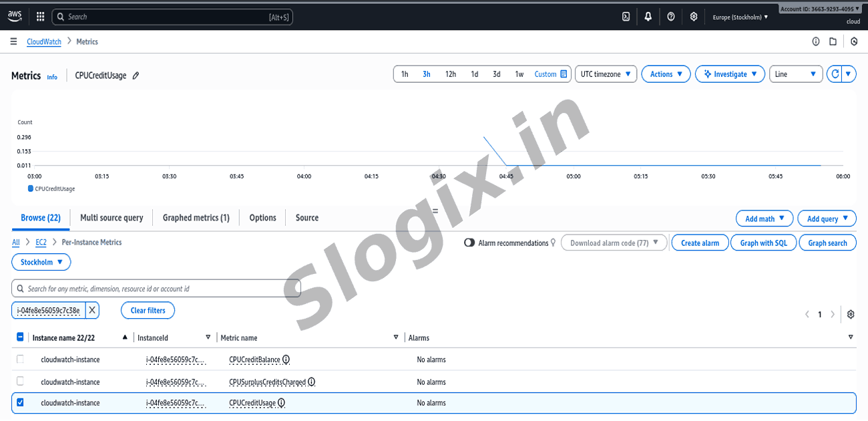Click the pencil icon to rename CPUCreditUsage graph

(136, 76)
